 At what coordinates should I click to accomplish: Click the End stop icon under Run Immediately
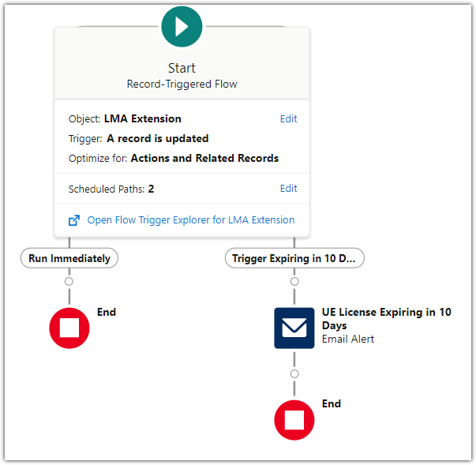tap(69, 328)
